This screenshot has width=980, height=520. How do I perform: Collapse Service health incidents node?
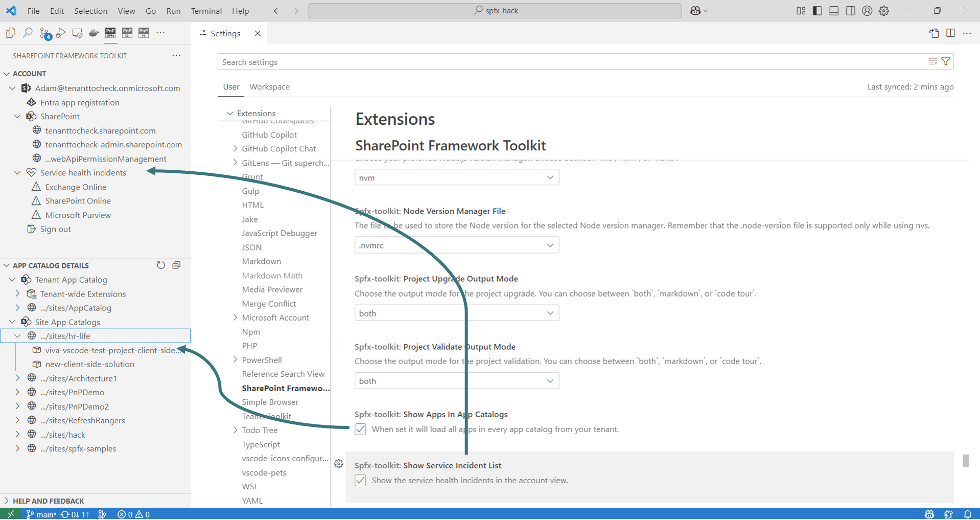17,172
